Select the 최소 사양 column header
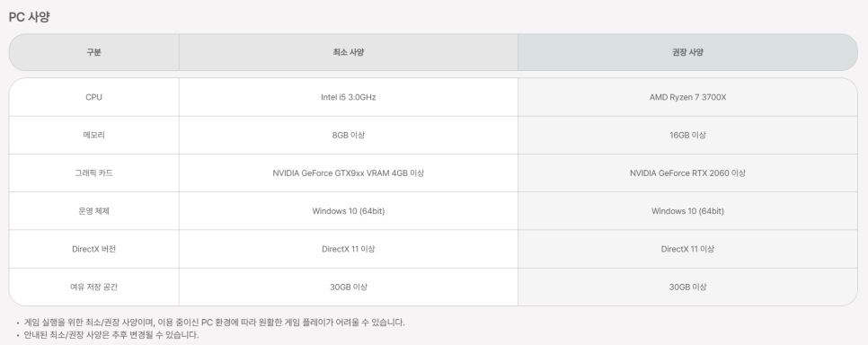Screen dimensions: 868x345 click(349, 53)
